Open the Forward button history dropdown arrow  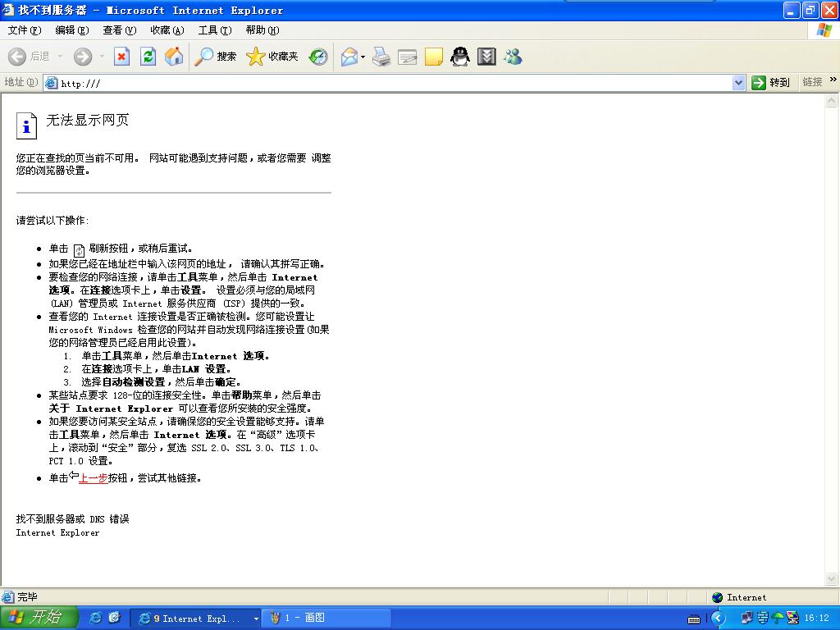point(101,57)
